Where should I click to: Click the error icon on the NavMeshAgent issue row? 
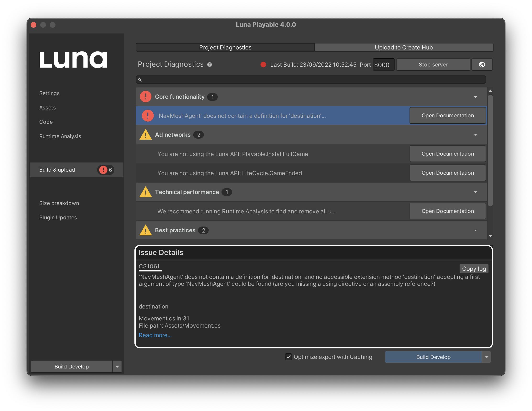coord(148,116)
